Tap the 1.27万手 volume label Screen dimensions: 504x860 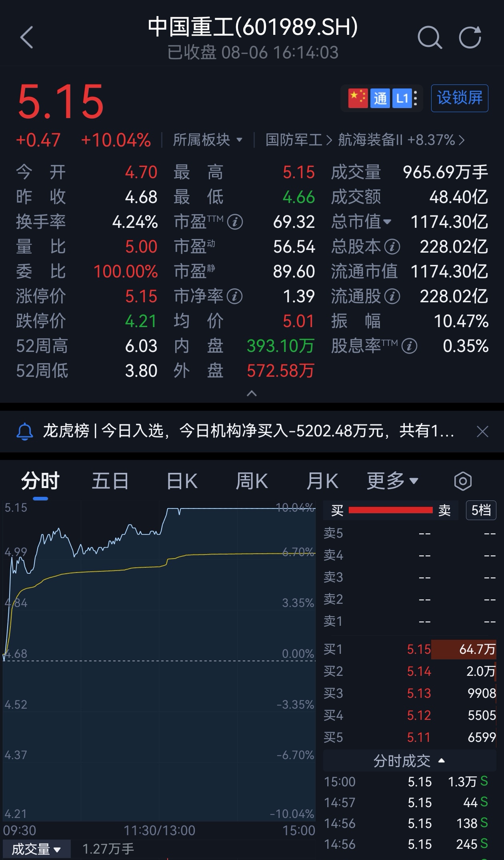click(x=108, y=848)
